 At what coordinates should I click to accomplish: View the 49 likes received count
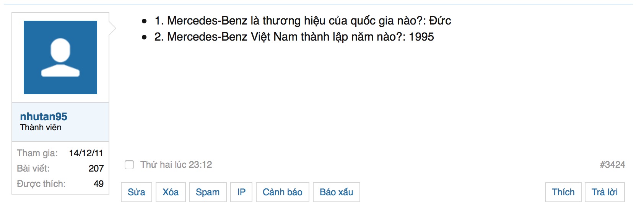99,184
